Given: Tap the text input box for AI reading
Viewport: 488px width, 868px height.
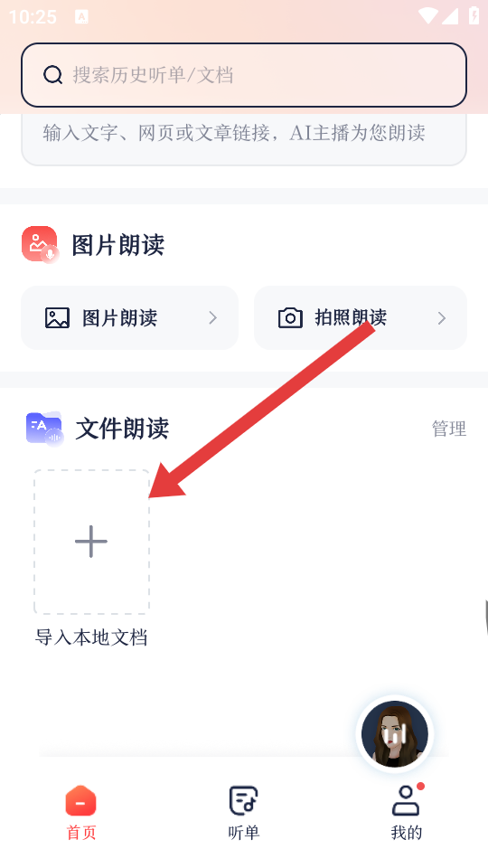Looking at the screenshot, I should [244, 139].
